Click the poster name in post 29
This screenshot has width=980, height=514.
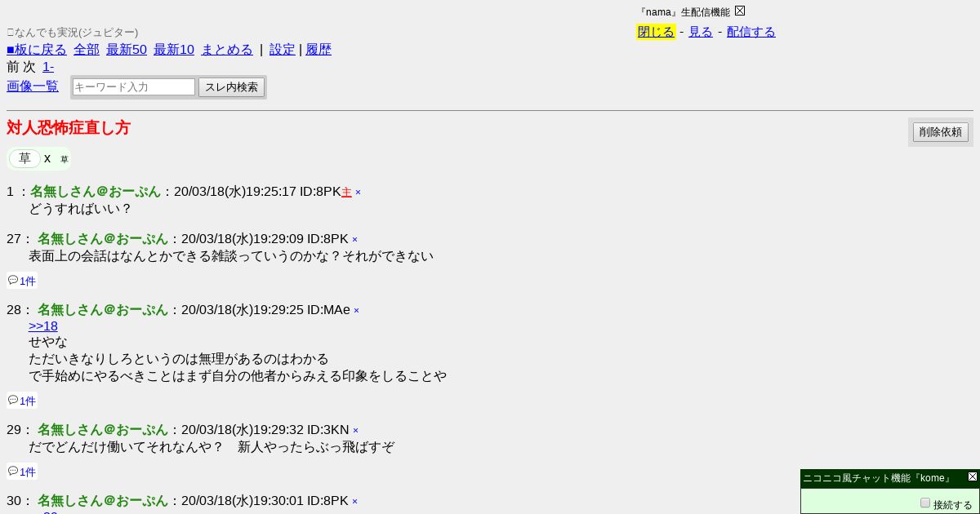click(x=103, y=430)
